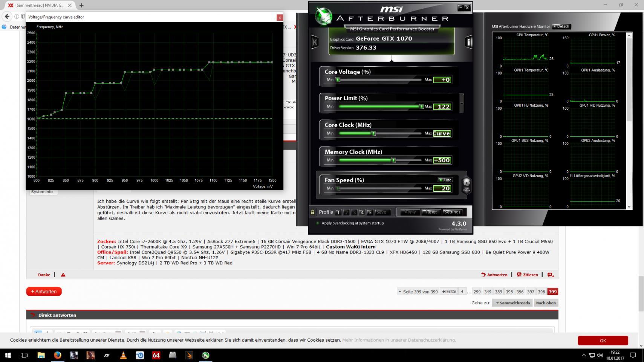This screenshot has height=362, width=644.
Task: Click the Fan Speed value field showing 20
Action: (442, 188)
